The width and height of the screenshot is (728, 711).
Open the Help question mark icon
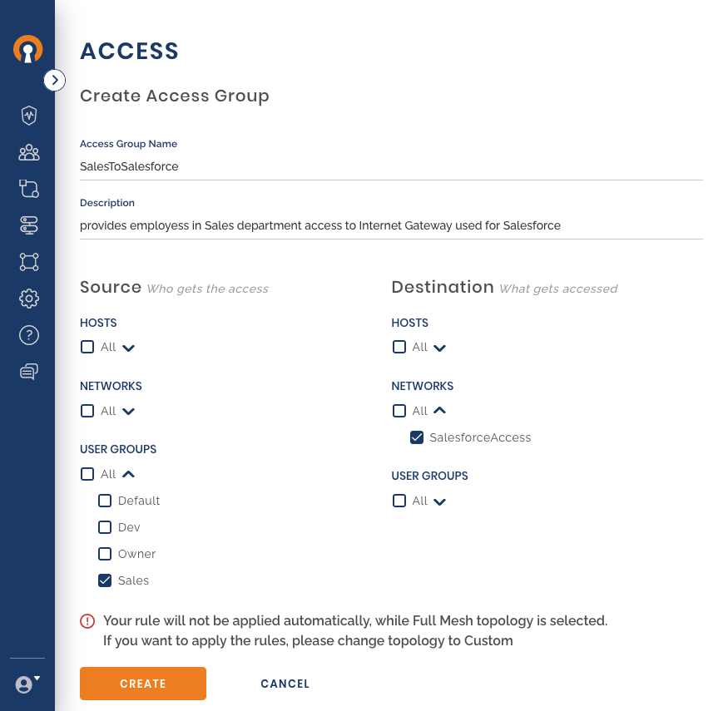pyautogui.click(x=29, y=335)
